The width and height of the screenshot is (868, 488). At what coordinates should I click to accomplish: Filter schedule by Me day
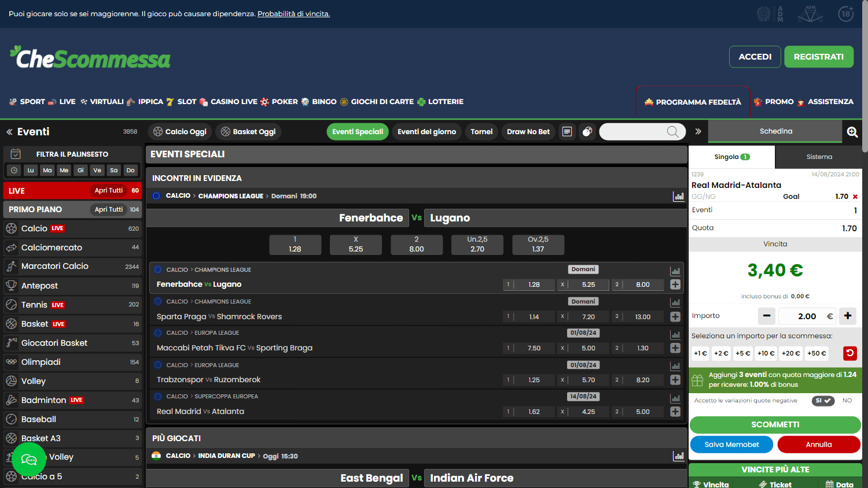[64, 170]
